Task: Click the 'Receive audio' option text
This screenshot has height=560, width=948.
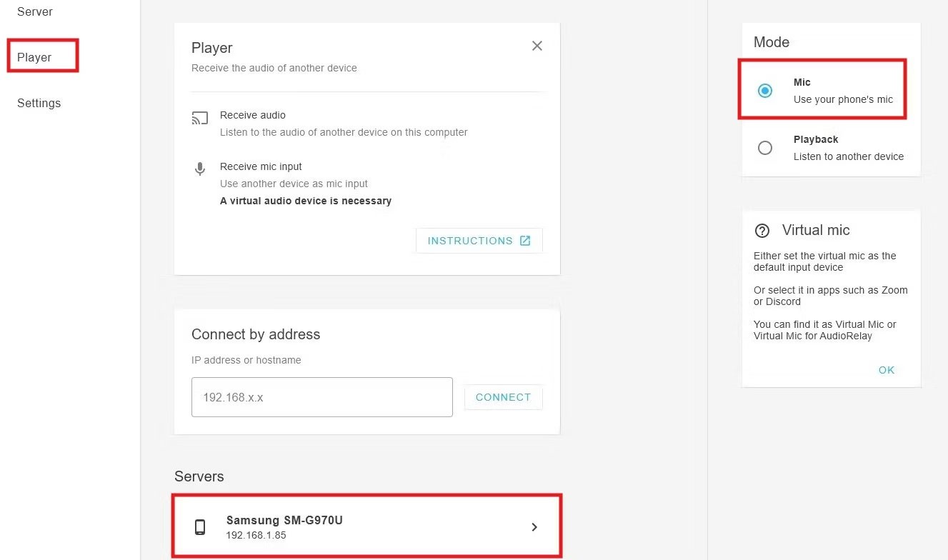Action: click(253, 115)
